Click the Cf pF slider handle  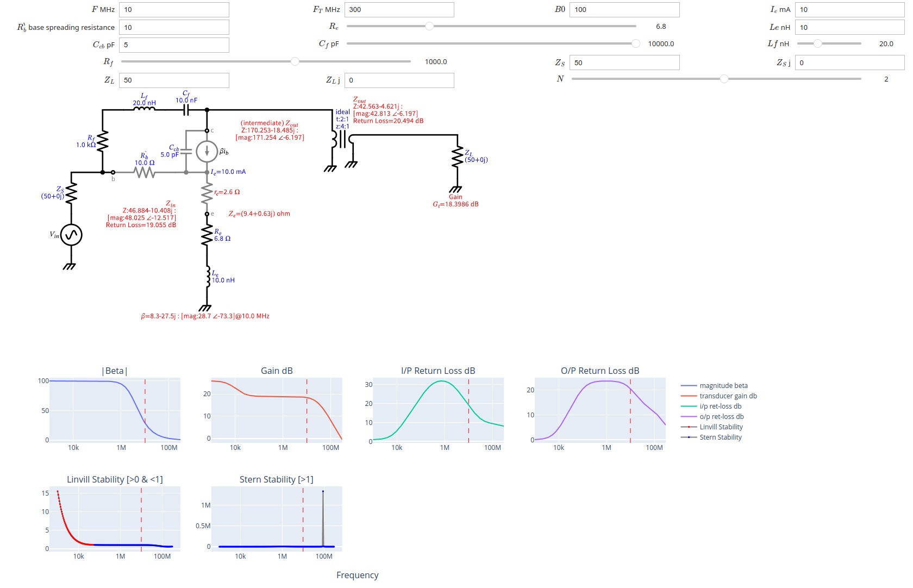coord(636,43)
